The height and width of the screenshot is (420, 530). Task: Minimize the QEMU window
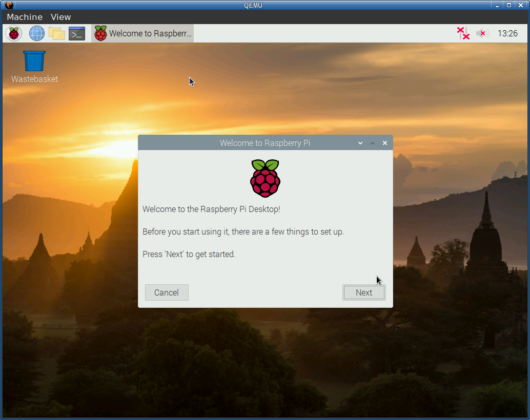(497, 6)
